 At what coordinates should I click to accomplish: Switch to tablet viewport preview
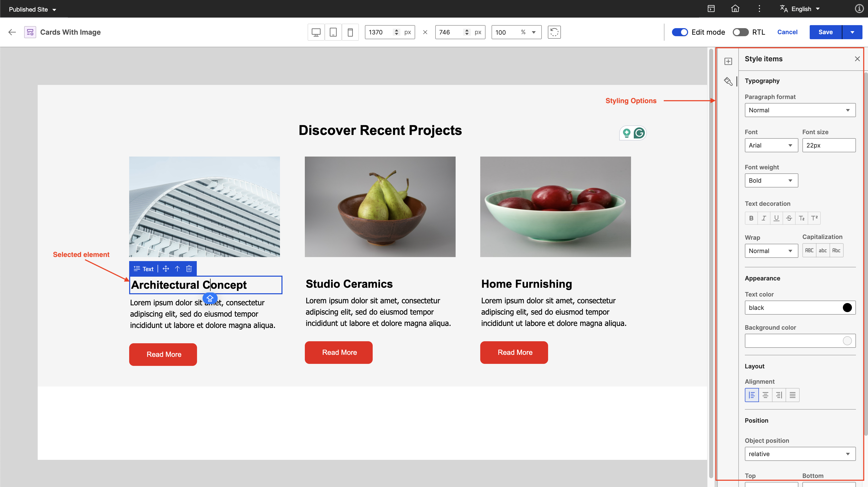(333, 32)
